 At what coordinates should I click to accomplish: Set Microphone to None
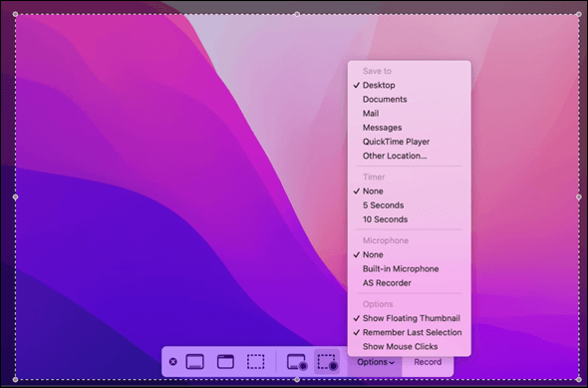[410, 254]
